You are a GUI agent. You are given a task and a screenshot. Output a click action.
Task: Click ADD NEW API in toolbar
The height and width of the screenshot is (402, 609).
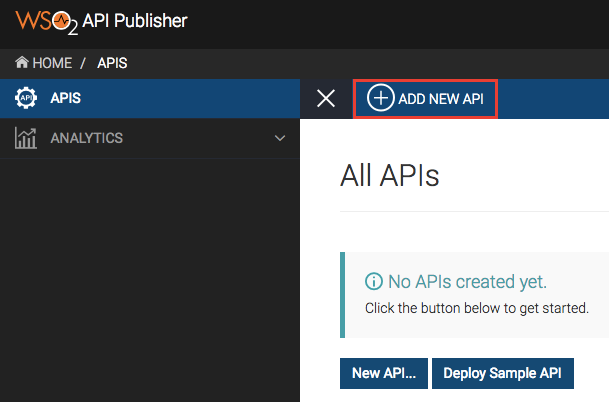click(x=425, y=99)
